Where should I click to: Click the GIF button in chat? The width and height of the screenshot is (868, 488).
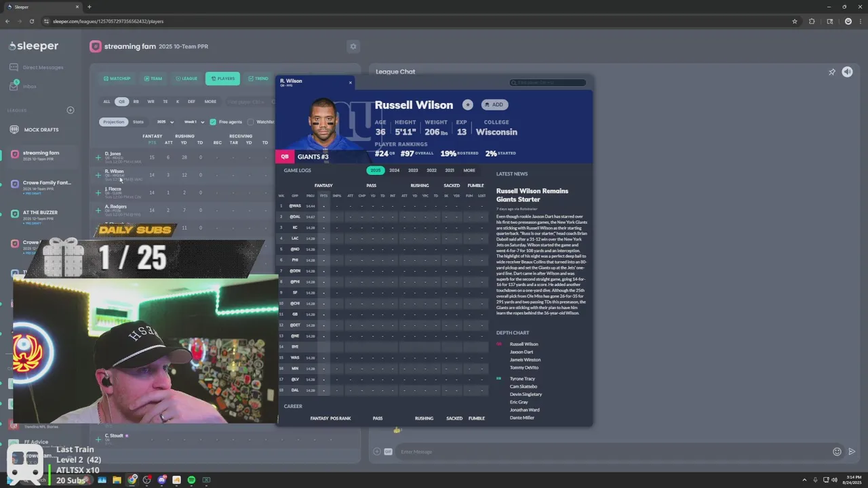tap(389, 451)
